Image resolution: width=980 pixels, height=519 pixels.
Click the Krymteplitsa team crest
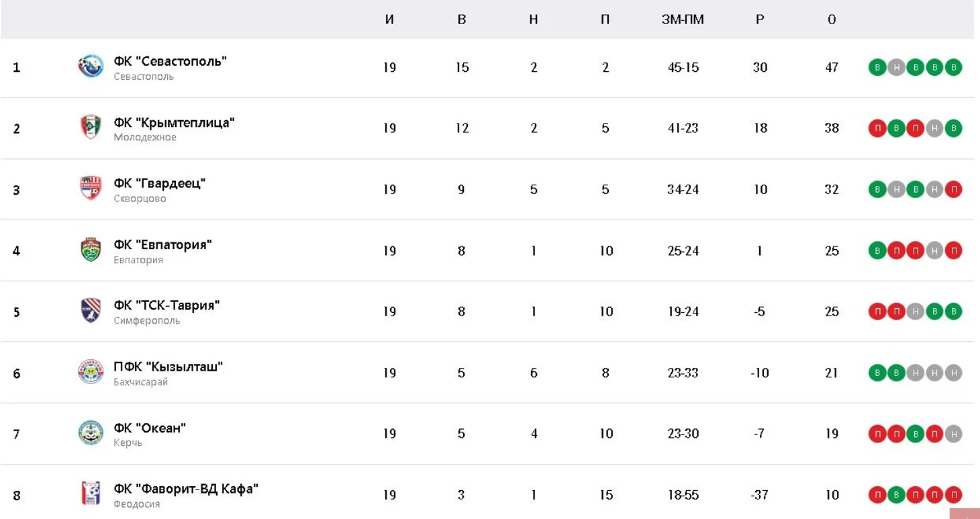point(91,128)
